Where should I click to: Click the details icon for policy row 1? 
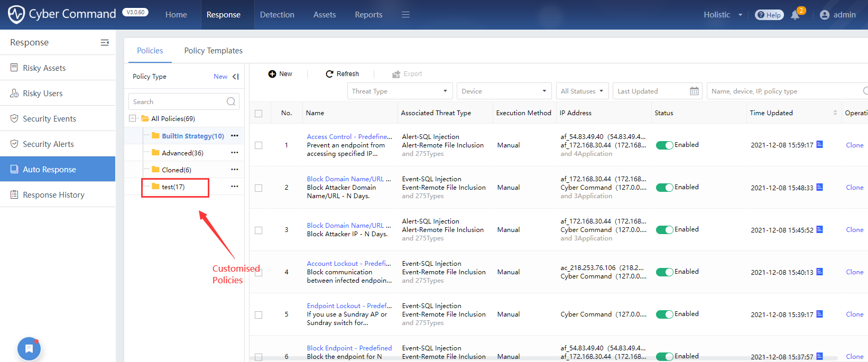pyautogui.click(x=819, y=144)
